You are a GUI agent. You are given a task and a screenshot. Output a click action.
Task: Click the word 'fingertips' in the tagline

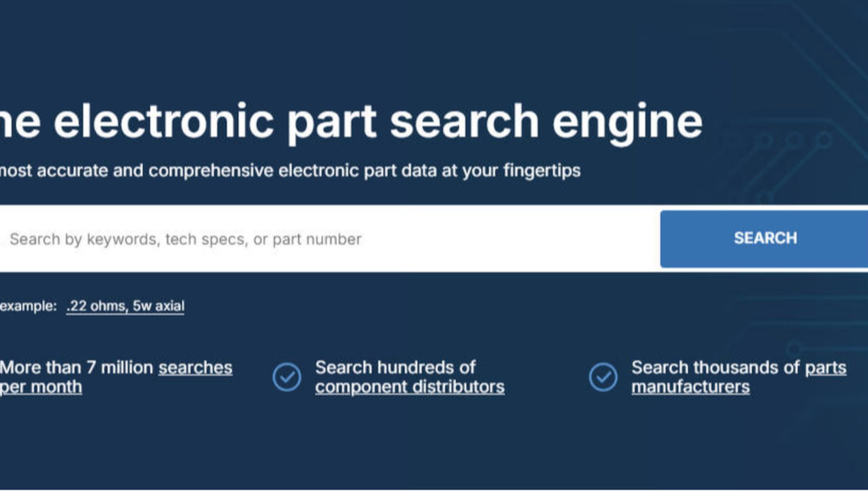(542, 171)
